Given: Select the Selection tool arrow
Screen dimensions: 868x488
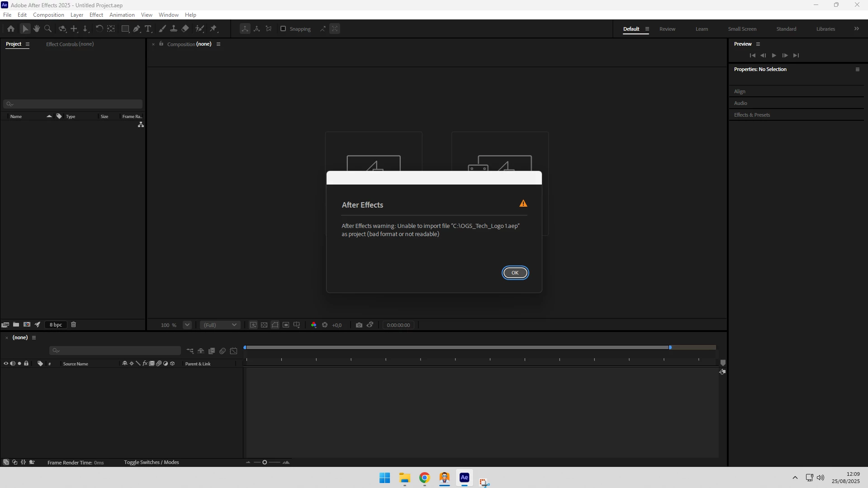Looking at the screenshot, I should [x=25, y=29].
